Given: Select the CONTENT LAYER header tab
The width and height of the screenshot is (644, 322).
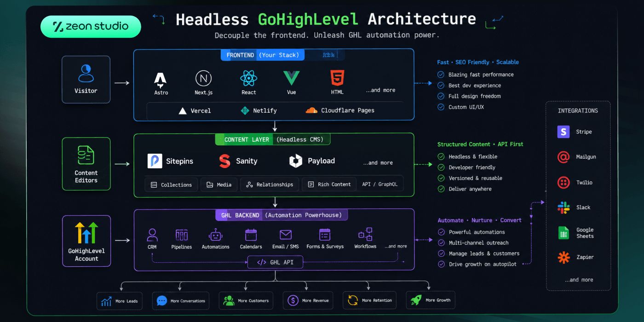Looking at the screenshot, I should tap(272, 139).
